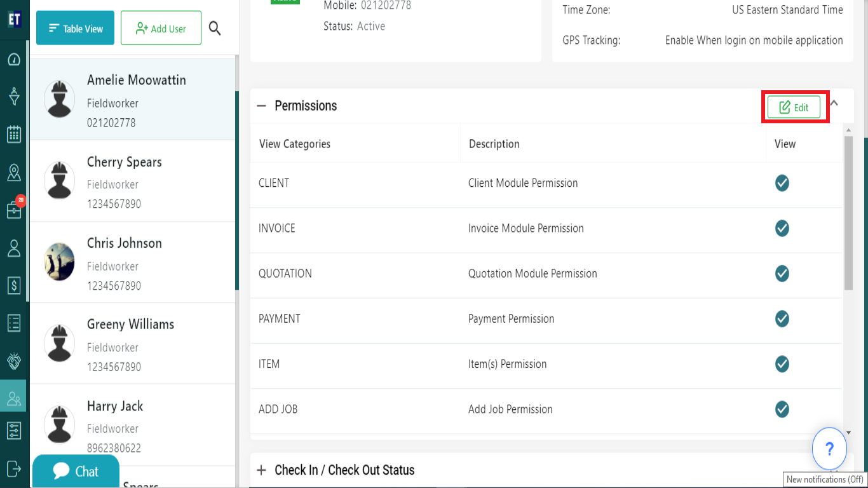
Task: Open the list report icon in sidebar
Action: point(14,323)
